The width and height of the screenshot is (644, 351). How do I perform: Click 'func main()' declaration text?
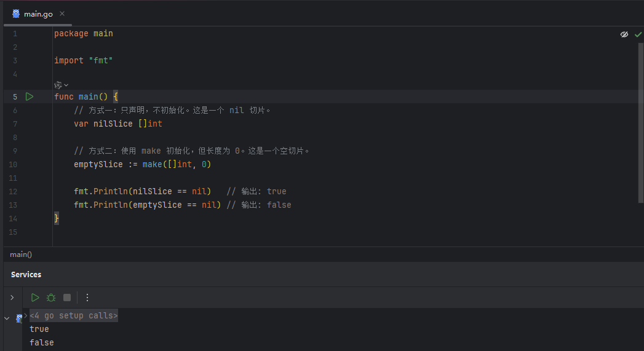81,97
